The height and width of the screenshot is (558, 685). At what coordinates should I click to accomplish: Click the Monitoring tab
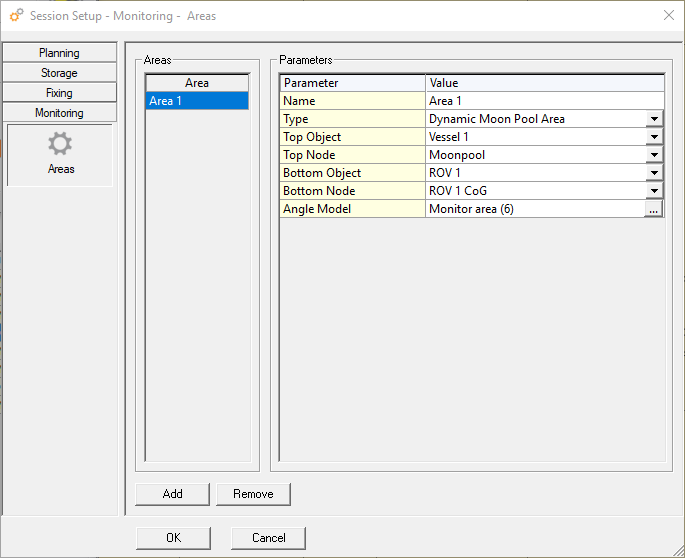tap(59, 113)
